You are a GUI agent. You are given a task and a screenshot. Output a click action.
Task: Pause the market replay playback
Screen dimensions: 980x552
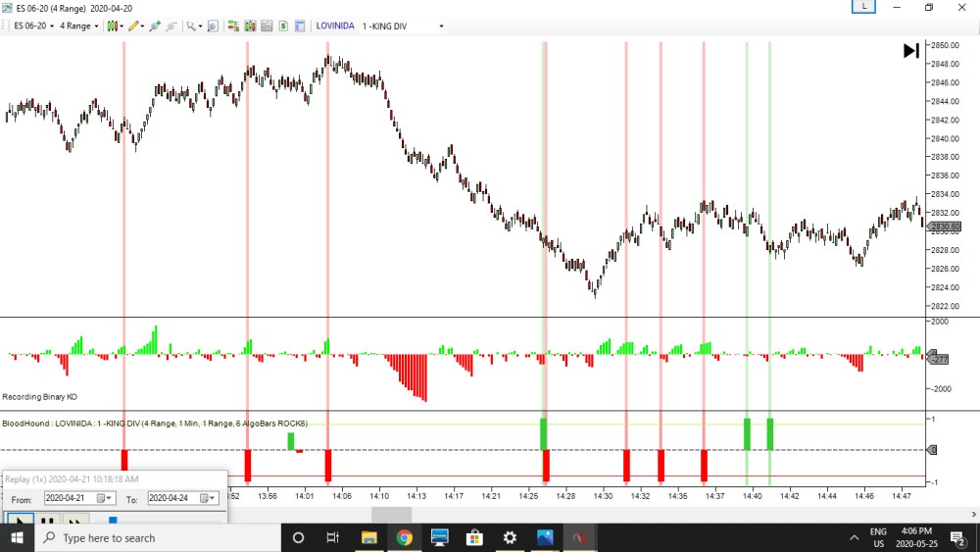tap(46, 520)
